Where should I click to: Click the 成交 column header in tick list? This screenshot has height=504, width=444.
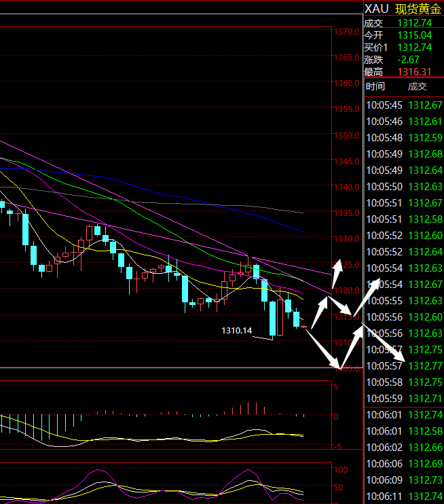coord(418,86)
